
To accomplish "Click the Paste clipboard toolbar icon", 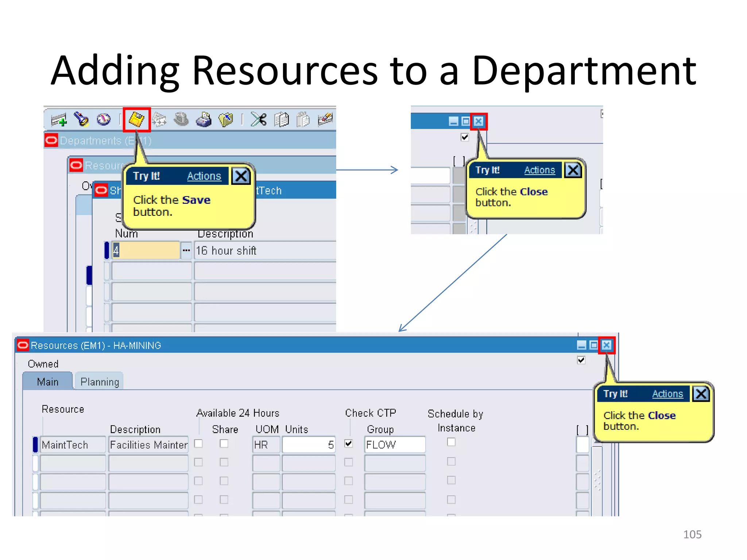I will (303, 120).
